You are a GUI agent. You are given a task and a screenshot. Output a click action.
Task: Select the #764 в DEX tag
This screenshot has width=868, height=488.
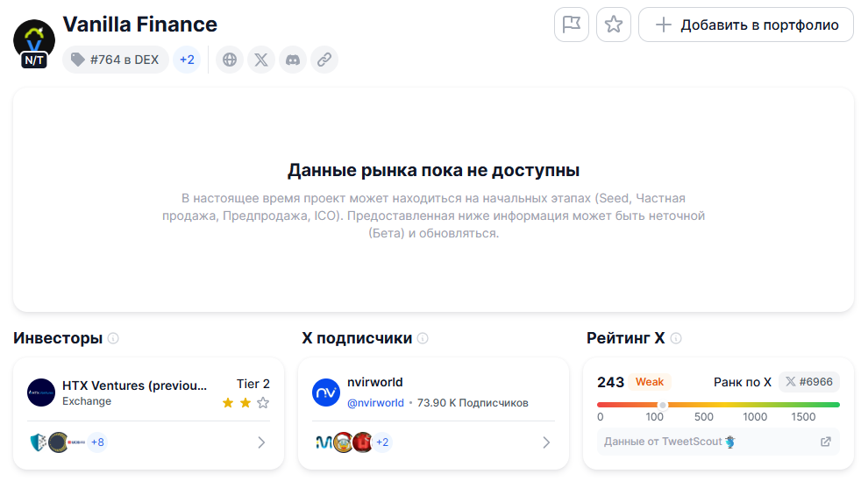tap(116, 60)
